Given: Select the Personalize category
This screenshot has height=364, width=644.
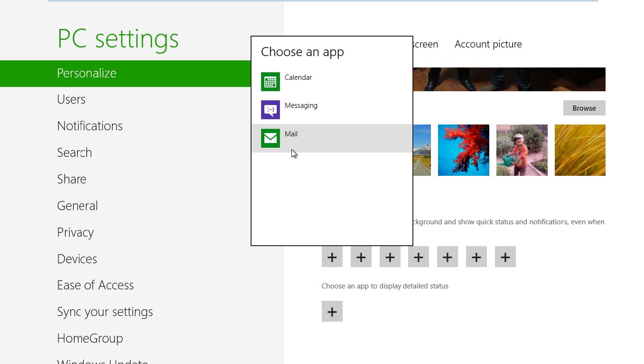Looking at the screenshot, I should 87,73.
